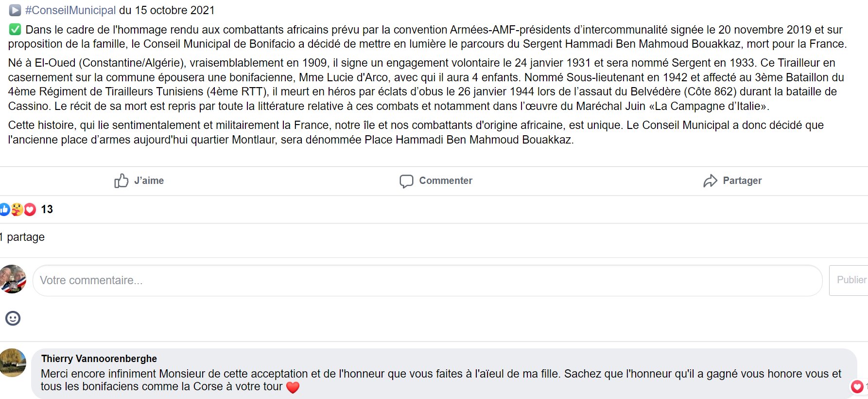Screen dimensions: 868x399
Task: Click the blue like reaction icon
Action: (x=4, y=209)
